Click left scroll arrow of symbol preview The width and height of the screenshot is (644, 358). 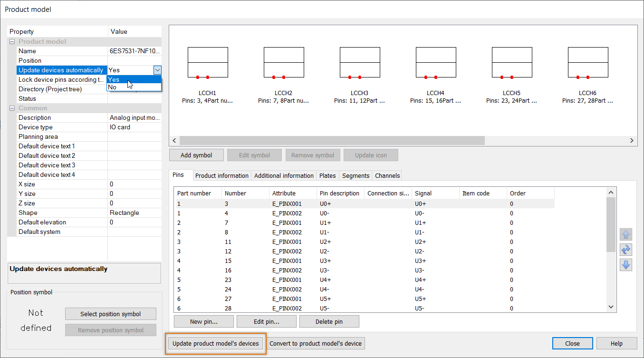click(174, 141)
